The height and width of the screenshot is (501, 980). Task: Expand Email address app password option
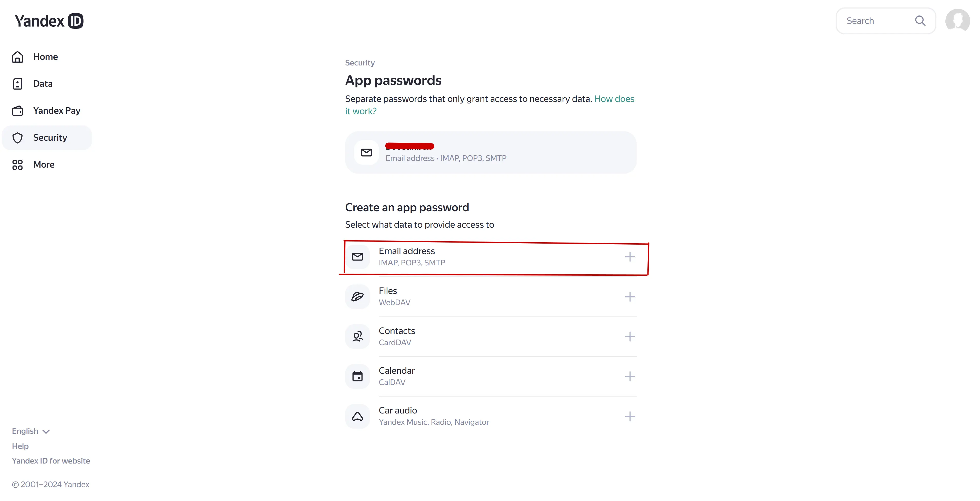630,256
